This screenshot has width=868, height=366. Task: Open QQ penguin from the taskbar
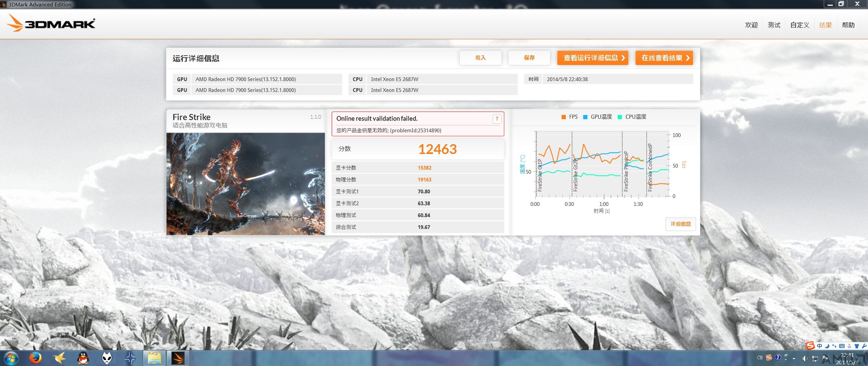[x=83, y=358]
